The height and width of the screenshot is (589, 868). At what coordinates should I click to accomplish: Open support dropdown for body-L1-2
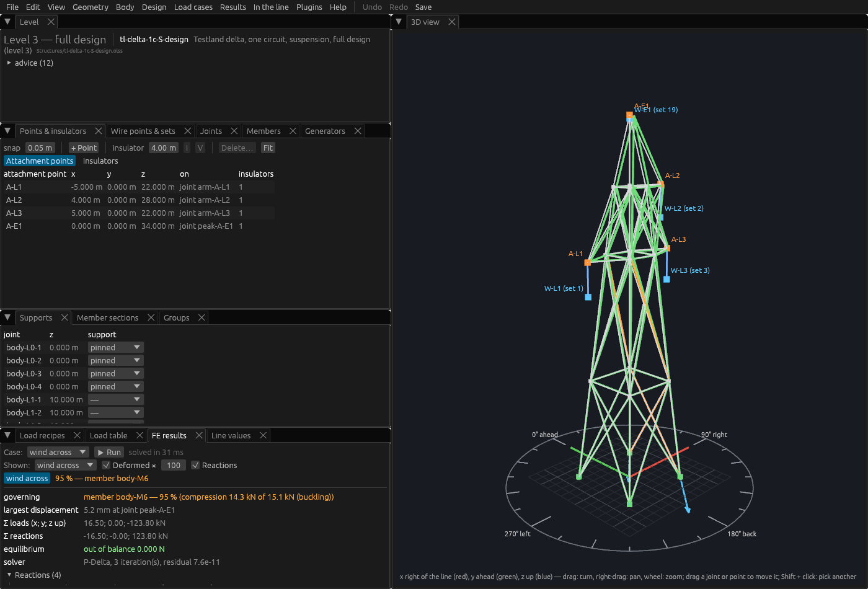coord(116,412)
